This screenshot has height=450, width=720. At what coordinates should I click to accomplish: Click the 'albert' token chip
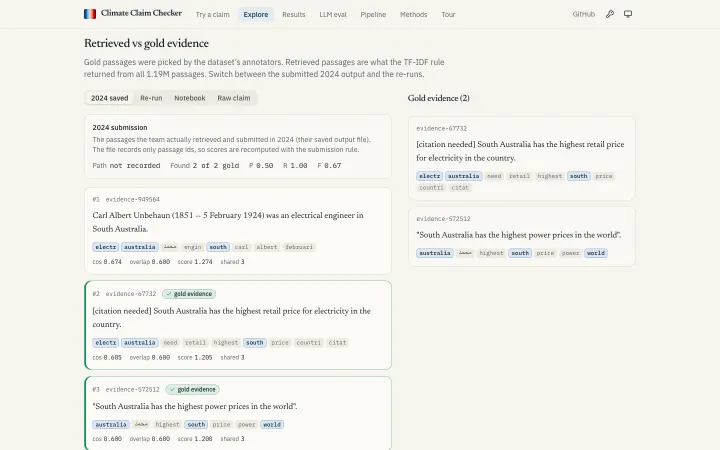(267, 247)
